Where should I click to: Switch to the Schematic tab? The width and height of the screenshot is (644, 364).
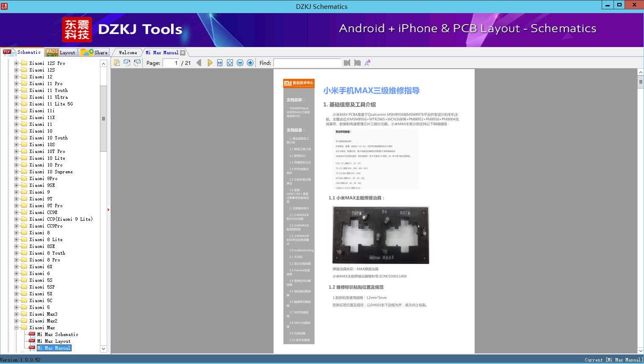(x=22, y=52)
